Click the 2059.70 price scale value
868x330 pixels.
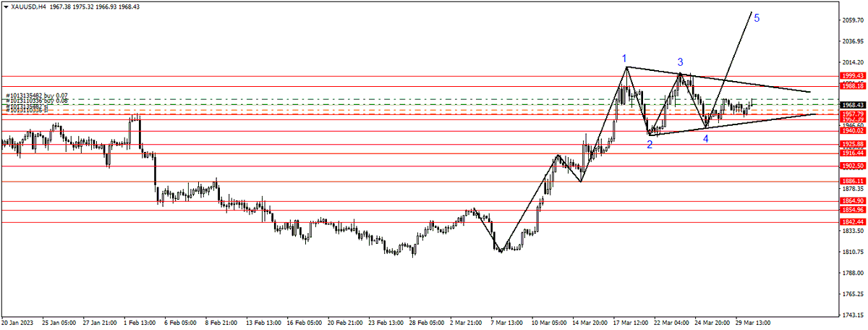(854, 21)
